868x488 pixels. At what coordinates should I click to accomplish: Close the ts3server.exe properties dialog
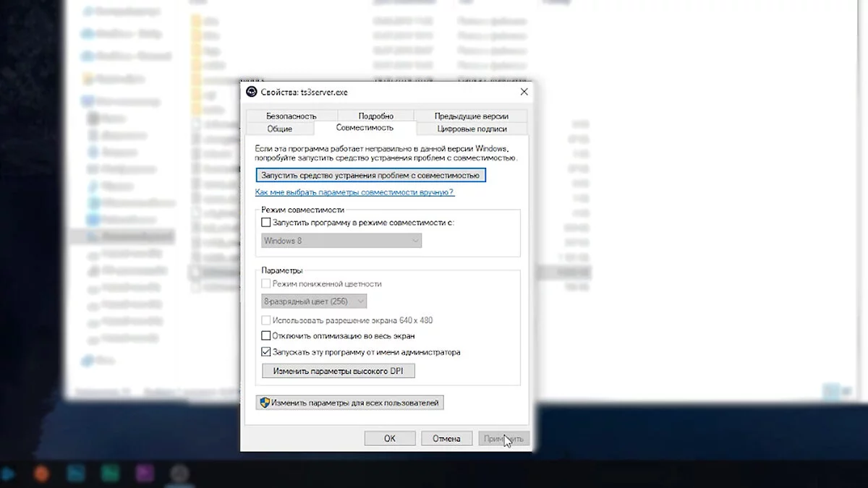pyautogui.click(x=524, y=92)
